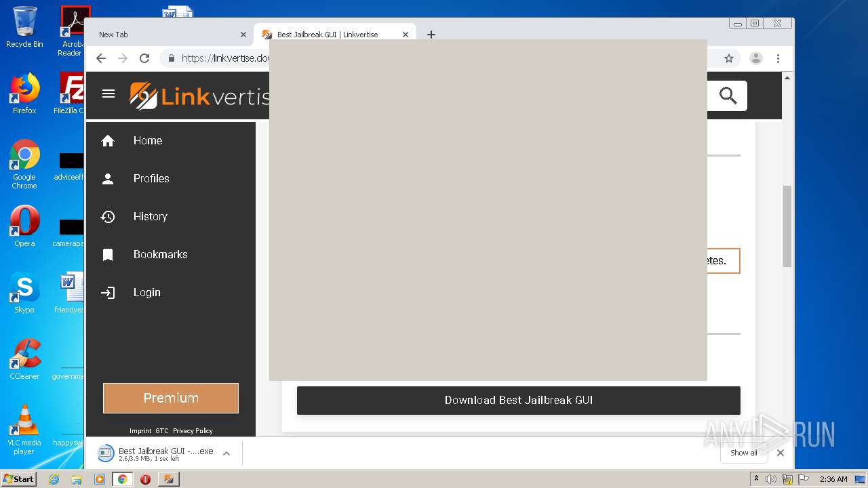
Task: Show hidden tray icons arrow
Action: (x=756, y=479)
